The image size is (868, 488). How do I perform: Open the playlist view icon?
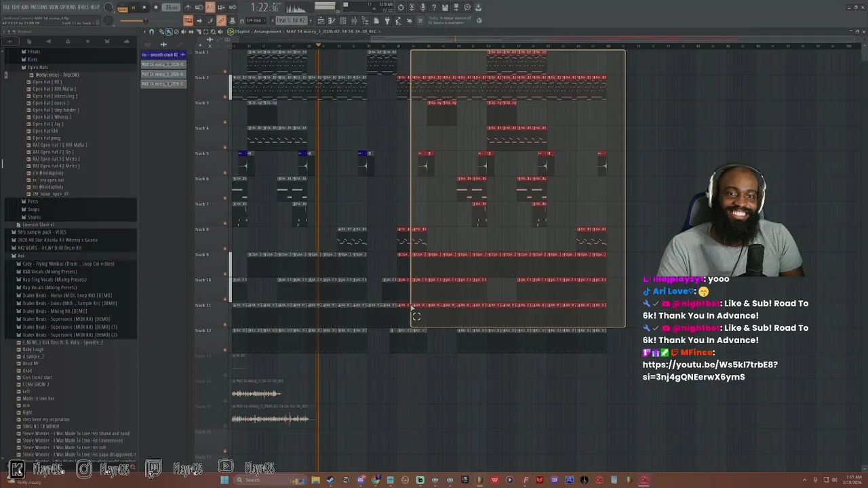(321, 20)
